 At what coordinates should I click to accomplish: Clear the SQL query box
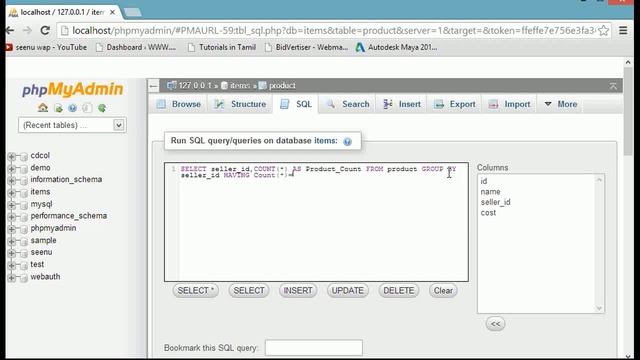[443, 291]
